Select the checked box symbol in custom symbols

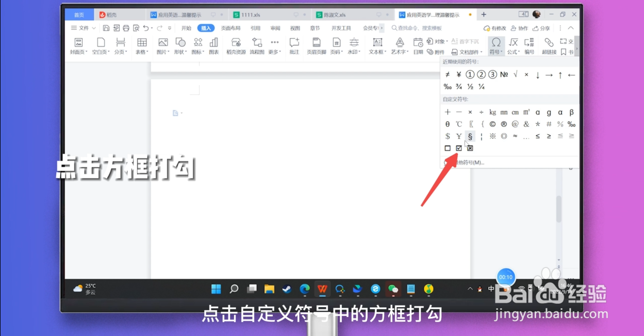click(x=458, y=148)
